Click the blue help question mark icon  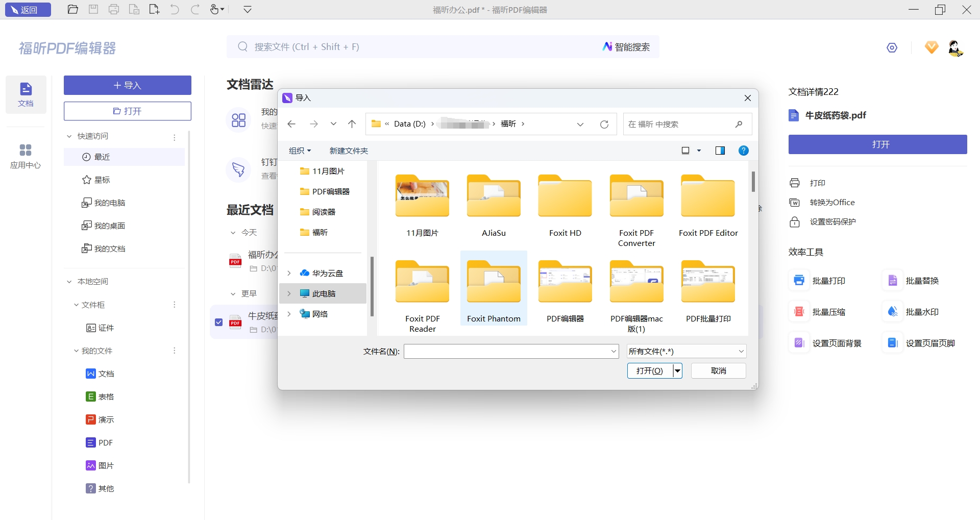[x=744, y=151]
